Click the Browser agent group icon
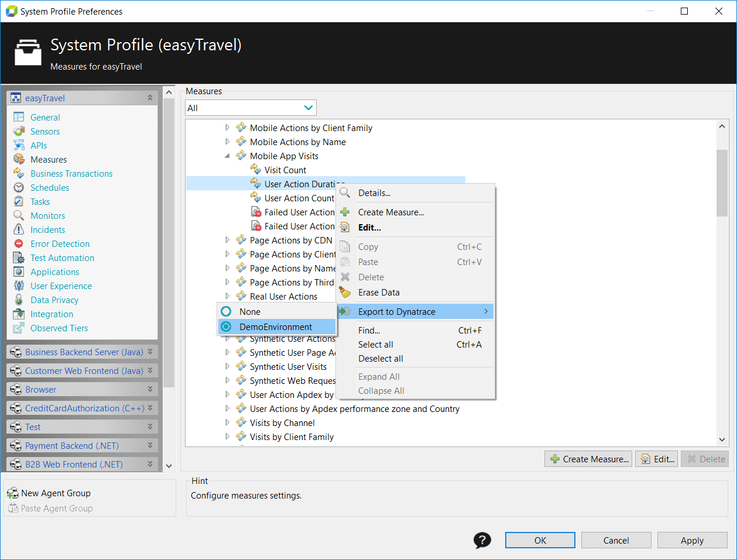737x560 pixels. (x=16, y=390)
